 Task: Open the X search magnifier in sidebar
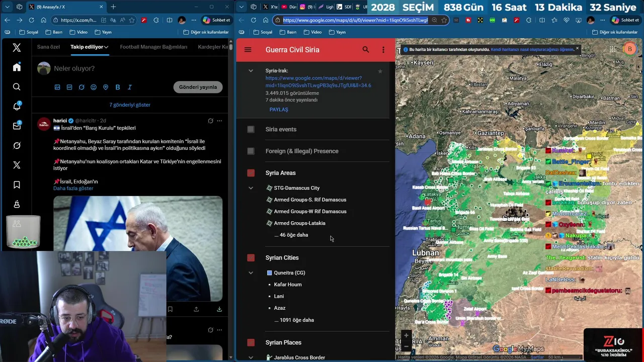point(17,87)
